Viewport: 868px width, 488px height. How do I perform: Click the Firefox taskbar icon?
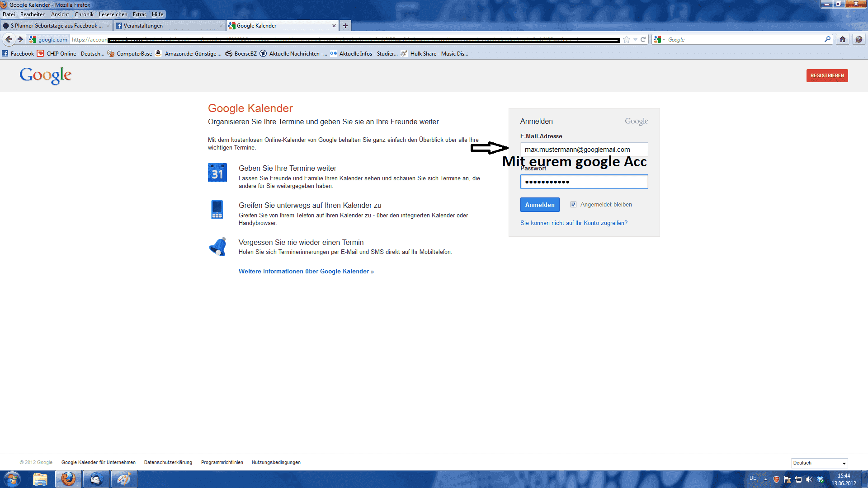68,479
